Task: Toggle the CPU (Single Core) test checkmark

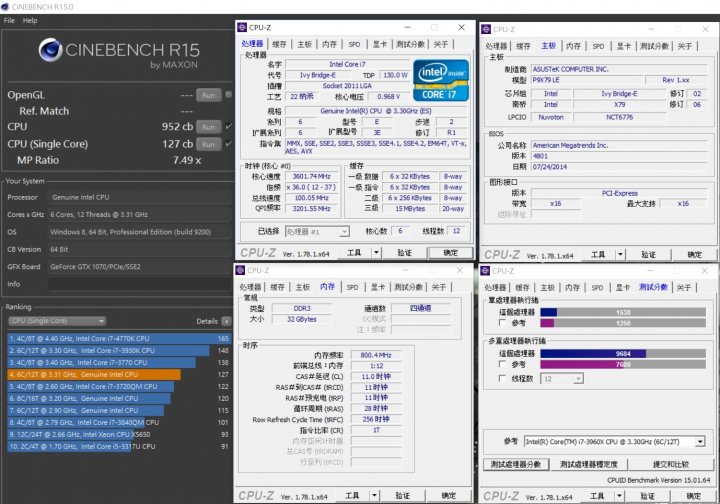Action: (229, 144)
